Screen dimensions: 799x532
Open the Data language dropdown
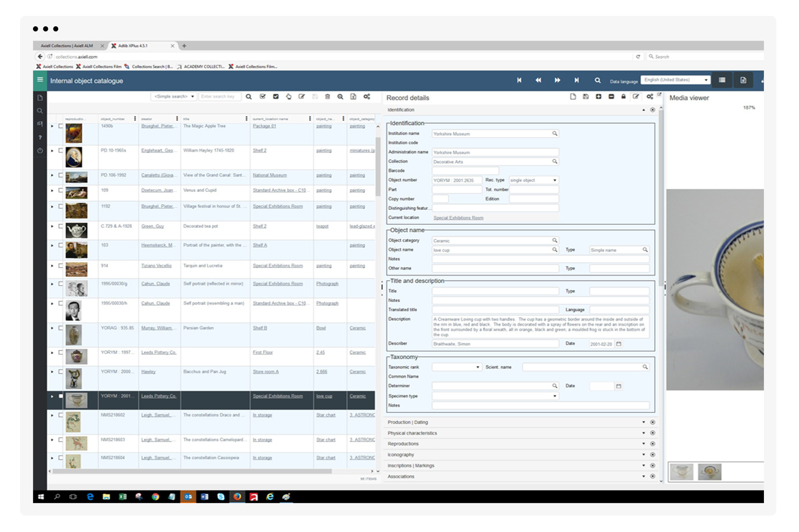(675, 80)
